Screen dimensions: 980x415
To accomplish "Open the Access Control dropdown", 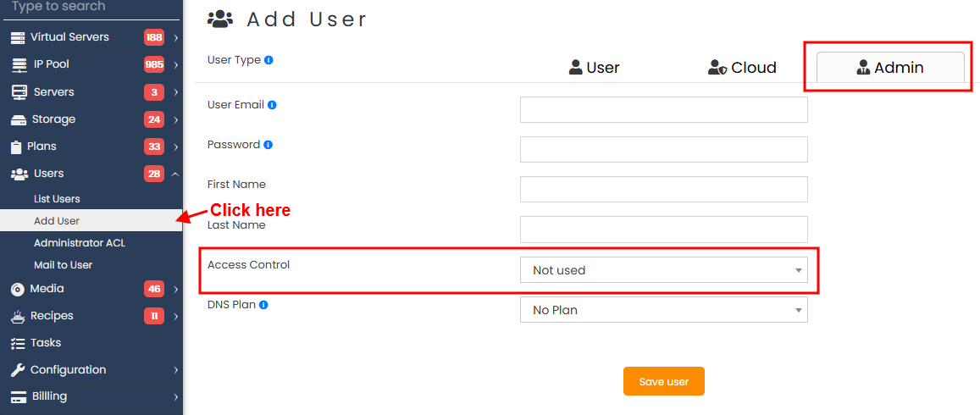I will pyautogui.click(x=663, y=270).
